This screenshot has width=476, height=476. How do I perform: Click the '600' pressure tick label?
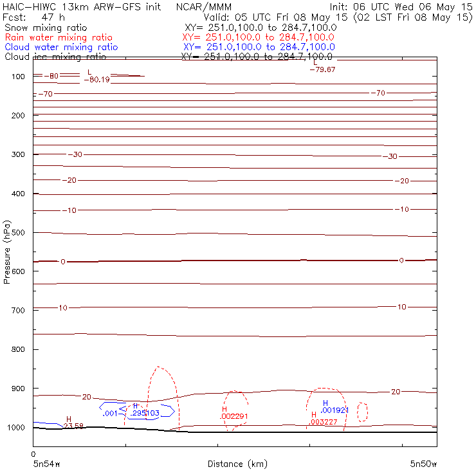coord(18,271)
